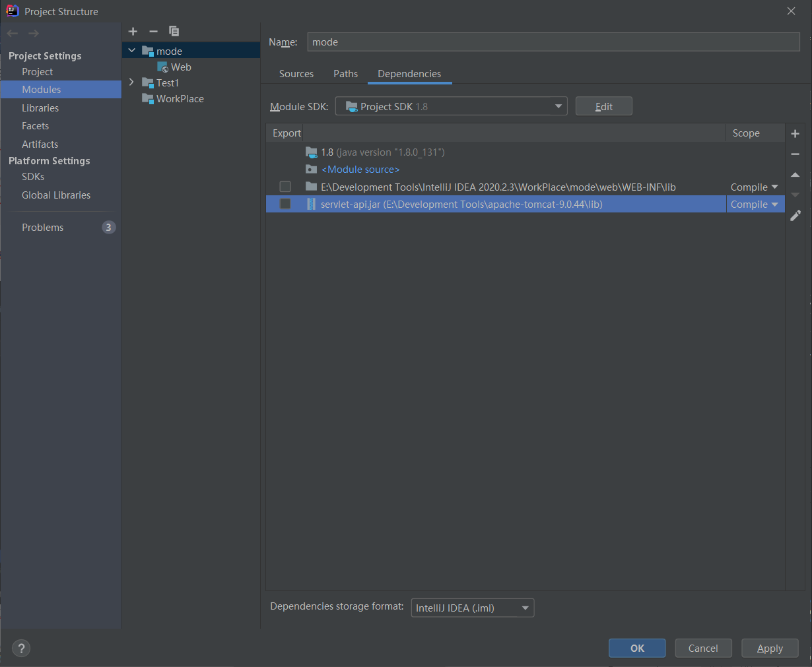Move the dependency up with the arrow
Viewport: 812px width, 667px height.
(795, 175)
